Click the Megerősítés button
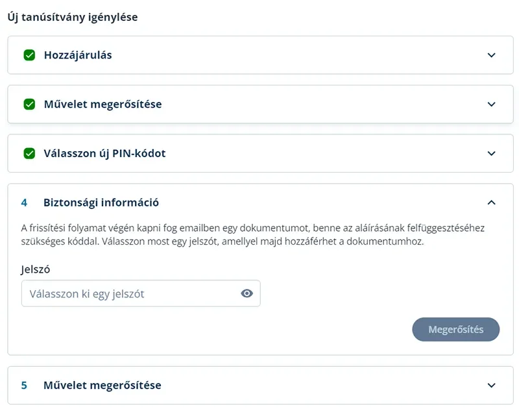Viewport: 519px width, 420px height. (x=456, y=330)
